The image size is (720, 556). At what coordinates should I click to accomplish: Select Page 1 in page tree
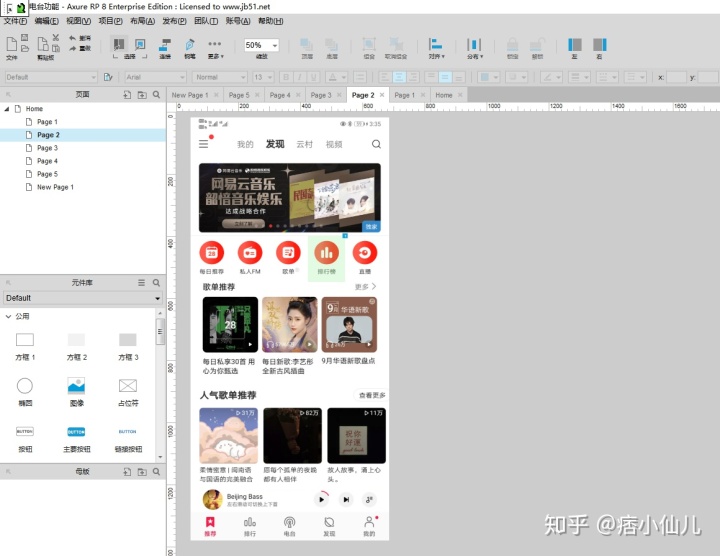[47, 122]
